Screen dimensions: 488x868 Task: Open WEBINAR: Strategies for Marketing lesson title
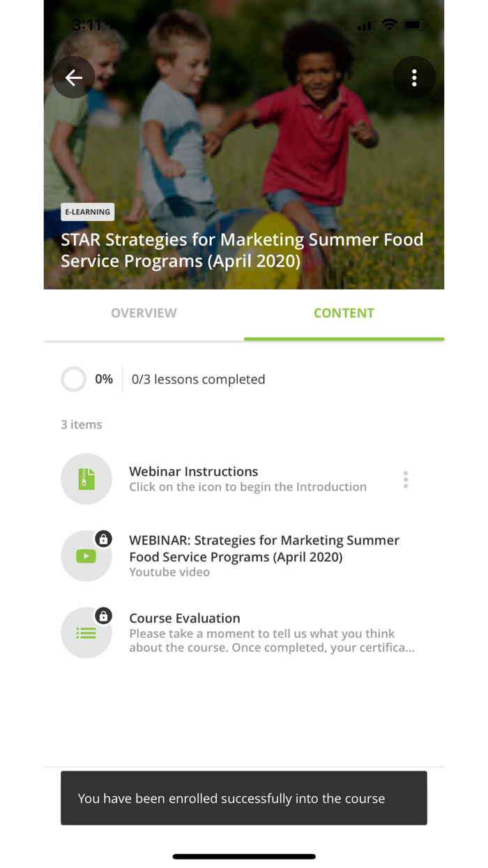pos(264,548)
